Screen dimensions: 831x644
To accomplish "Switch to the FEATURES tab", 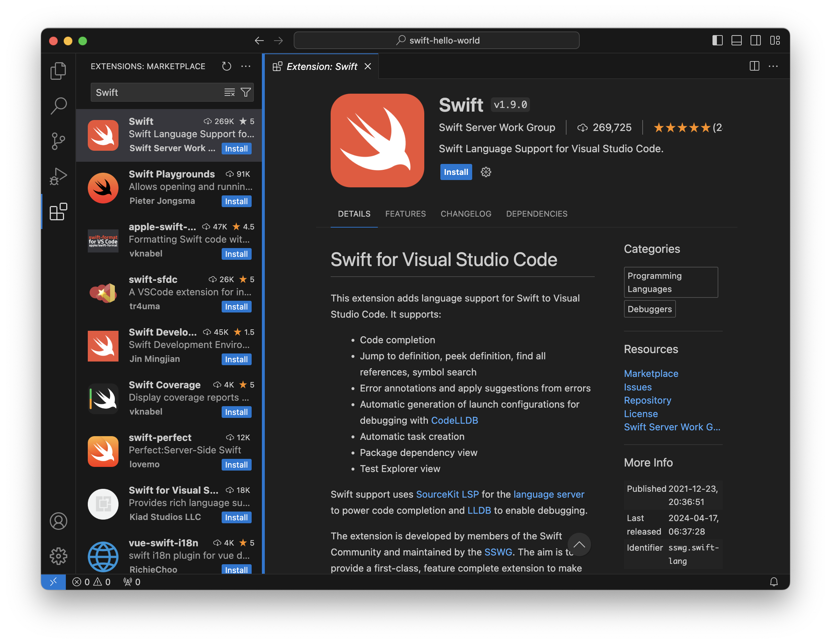I will (405, 214).
